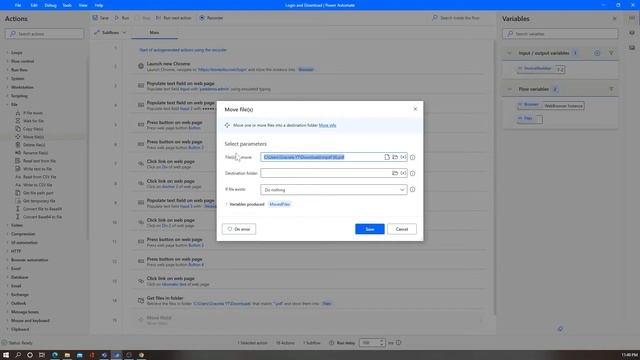Click variable {x} icon in File(s) to move field
This screenshot has height=360, width=640.
tap(403, 157)
